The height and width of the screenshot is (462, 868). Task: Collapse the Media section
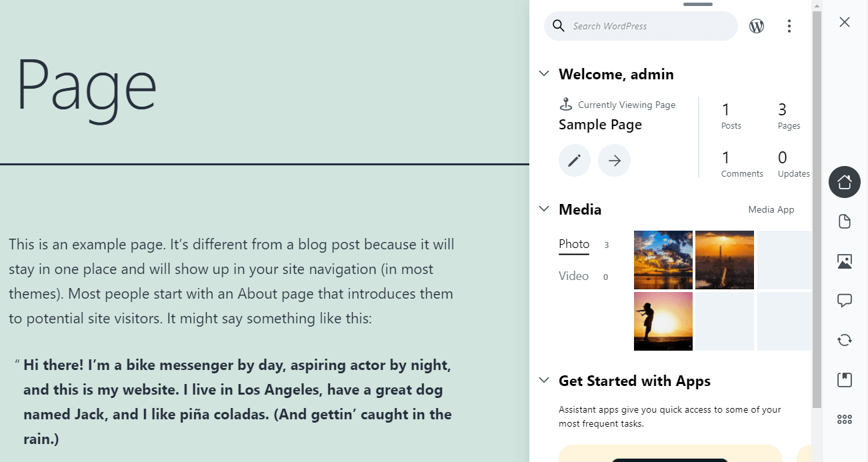(x=544, y=209)
